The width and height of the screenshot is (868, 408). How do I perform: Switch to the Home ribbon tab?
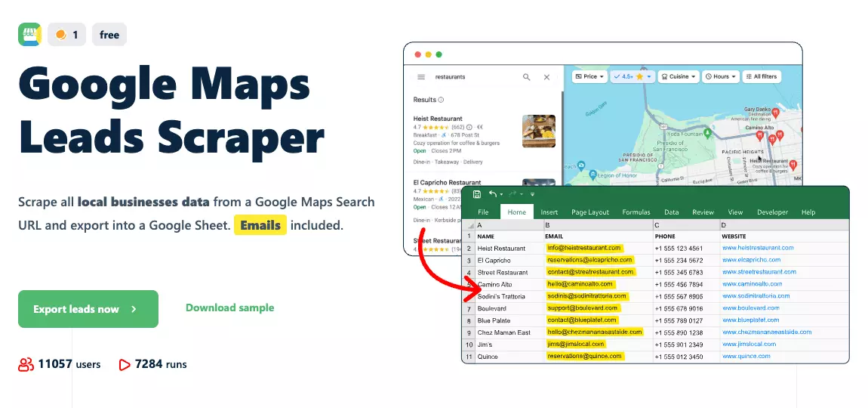pos(516,212)
